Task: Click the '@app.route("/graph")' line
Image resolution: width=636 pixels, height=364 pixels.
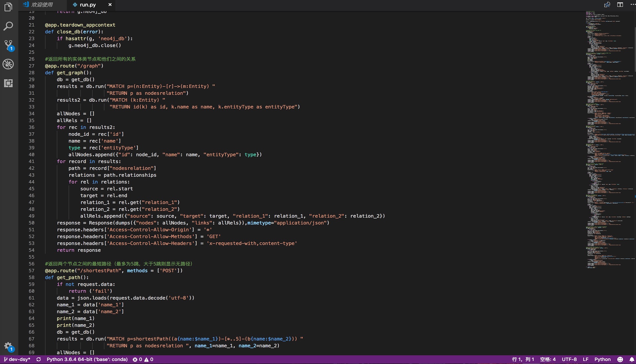Action: click(74, 66)
